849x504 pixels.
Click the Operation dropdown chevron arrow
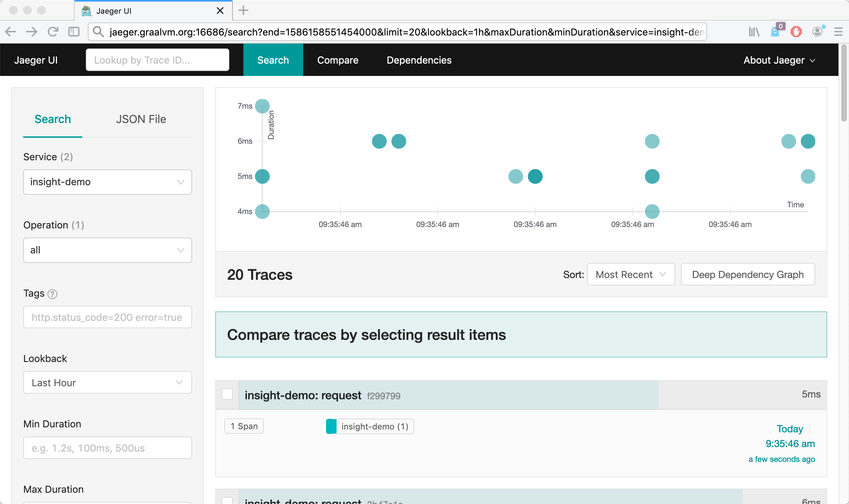tap(181, 250)
